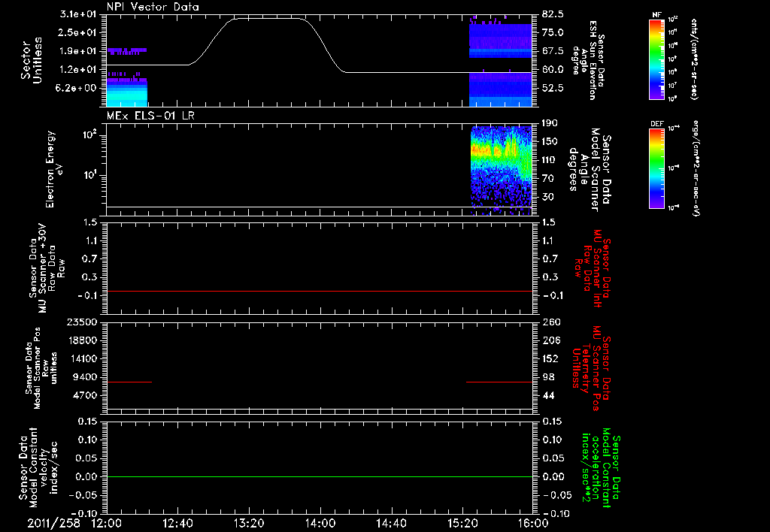Select the green "Model Constant acceleration" label

[x=600, y=468]
